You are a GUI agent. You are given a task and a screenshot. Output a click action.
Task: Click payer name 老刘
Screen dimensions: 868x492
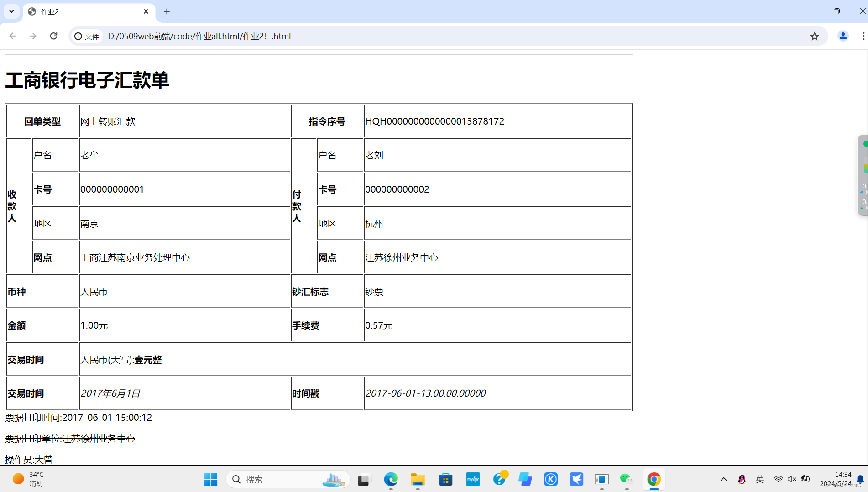[x=374, y=155]
